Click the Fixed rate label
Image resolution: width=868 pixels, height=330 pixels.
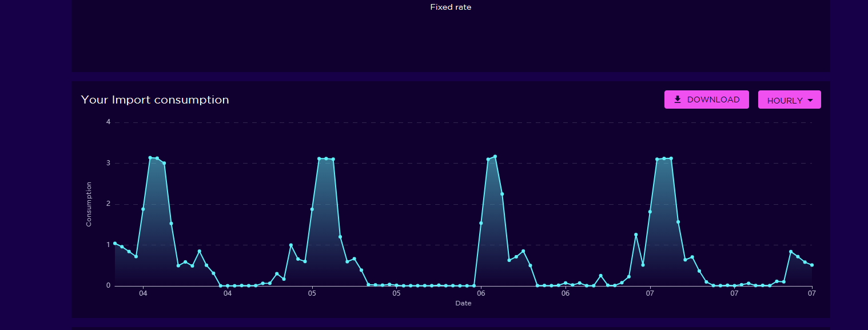451,7
